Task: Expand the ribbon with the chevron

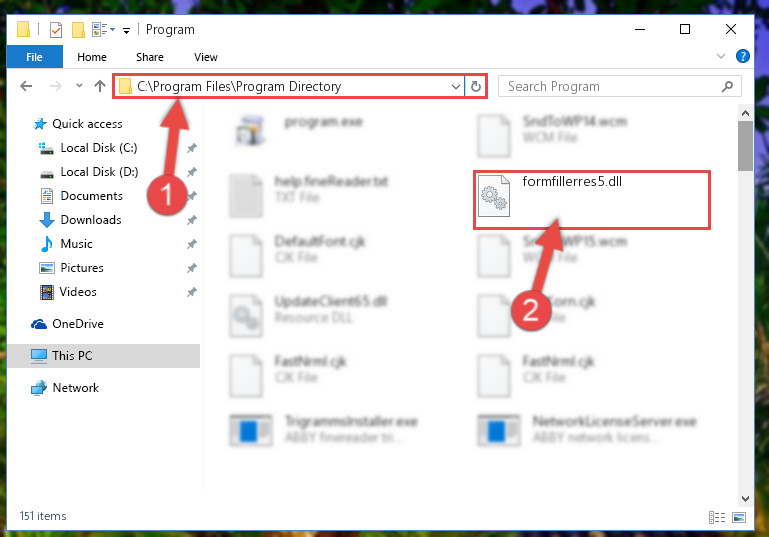Action: [x=721, y=56]
